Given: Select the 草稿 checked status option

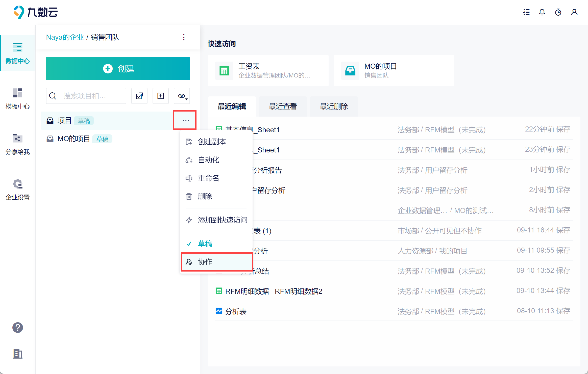Looking at the screenshot, I should [x=205, y=244].
